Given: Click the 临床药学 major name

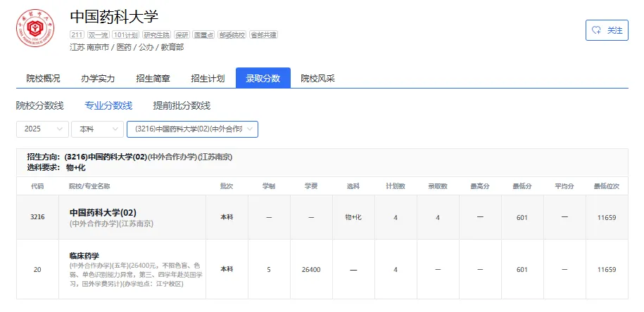Looking at the screenshot, I should (84, 256).
